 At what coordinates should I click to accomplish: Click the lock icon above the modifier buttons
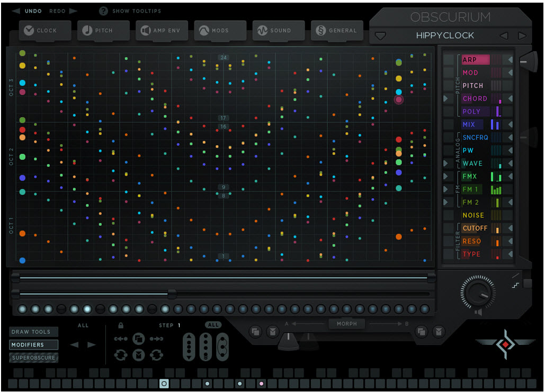click(x=121, y=325)
